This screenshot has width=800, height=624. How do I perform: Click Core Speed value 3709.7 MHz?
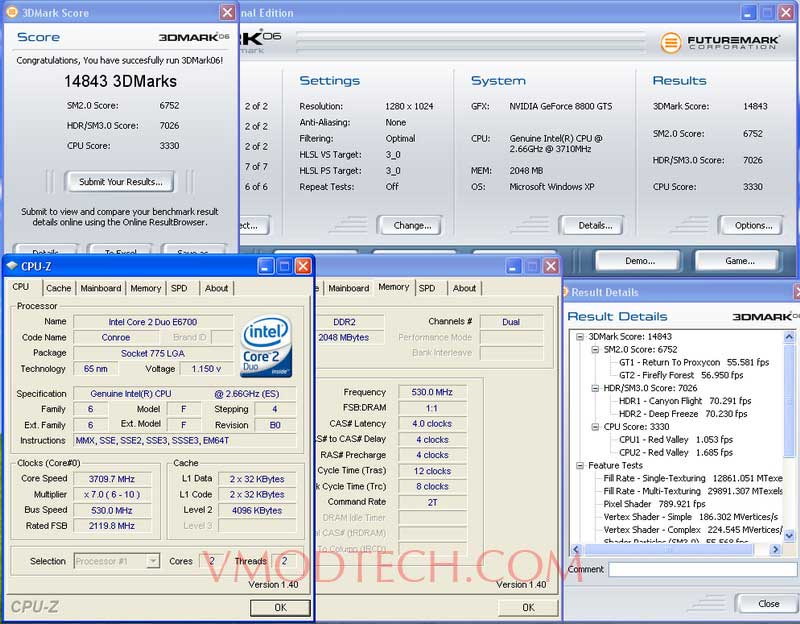(x=112, y=479)
